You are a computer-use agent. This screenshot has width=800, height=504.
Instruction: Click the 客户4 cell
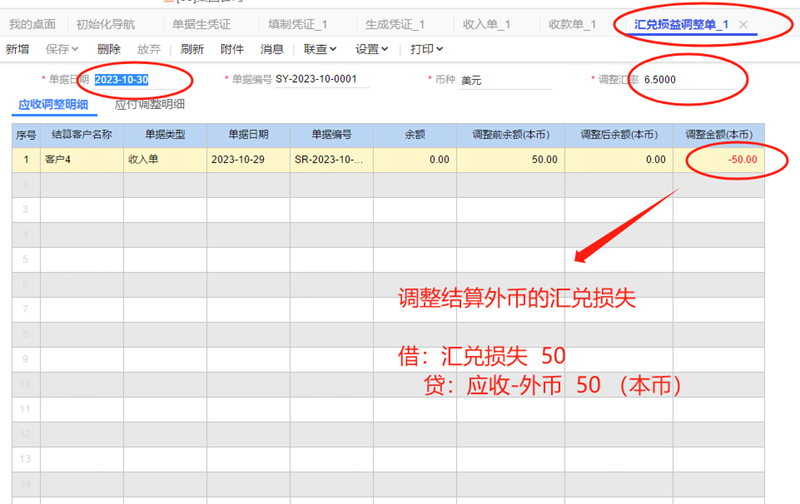coord(82,160)
